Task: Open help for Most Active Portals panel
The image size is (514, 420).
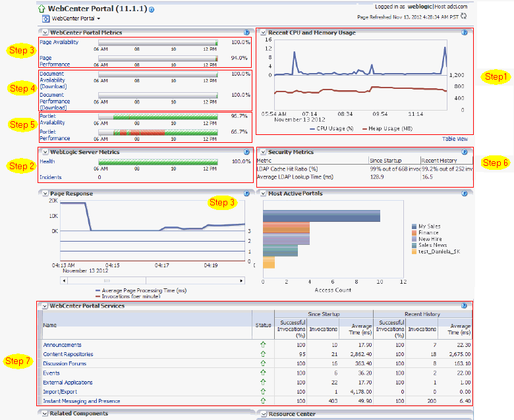Action: click(465, 194)
